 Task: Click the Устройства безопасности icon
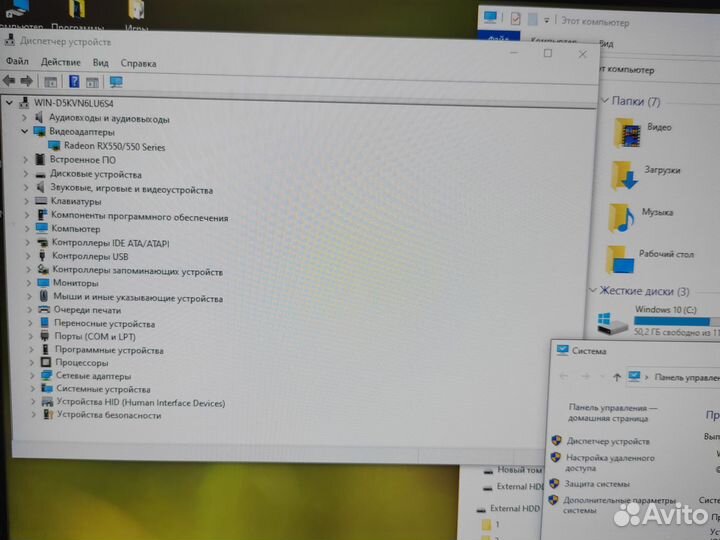coord(48,414)
